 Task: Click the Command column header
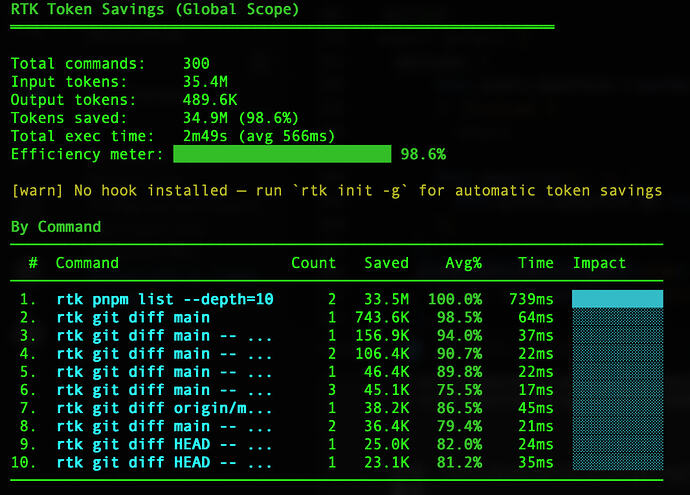click(x=87, y=263)
